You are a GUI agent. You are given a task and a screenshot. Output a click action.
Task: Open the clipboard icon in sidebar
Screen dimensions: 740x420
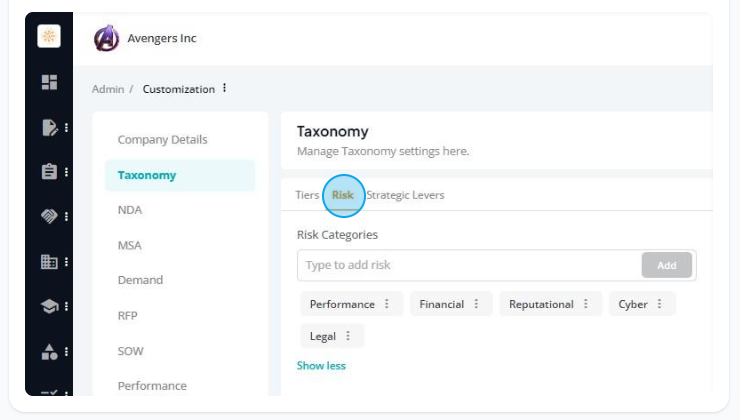pyautogui.click(x=49, y=171)
